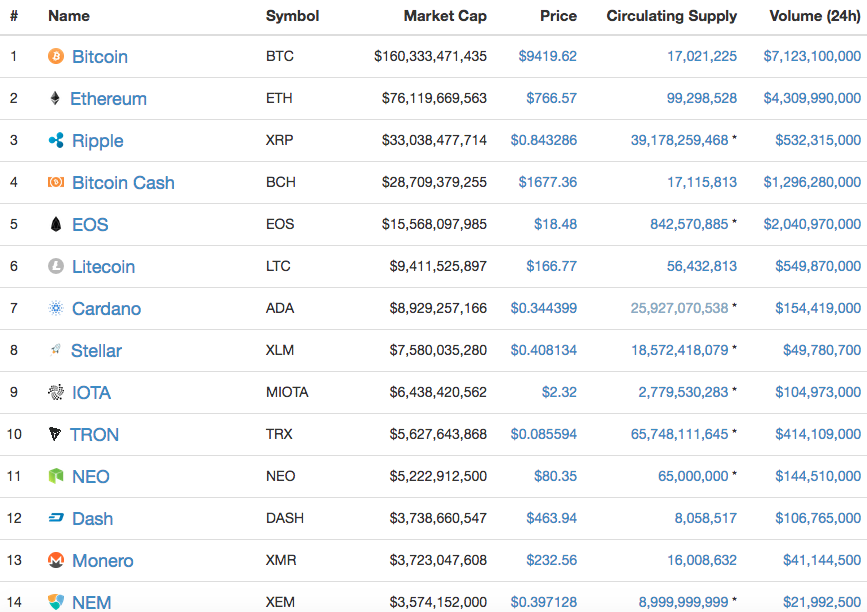
Task: Open the Dash name link
Action: (92, 519)
